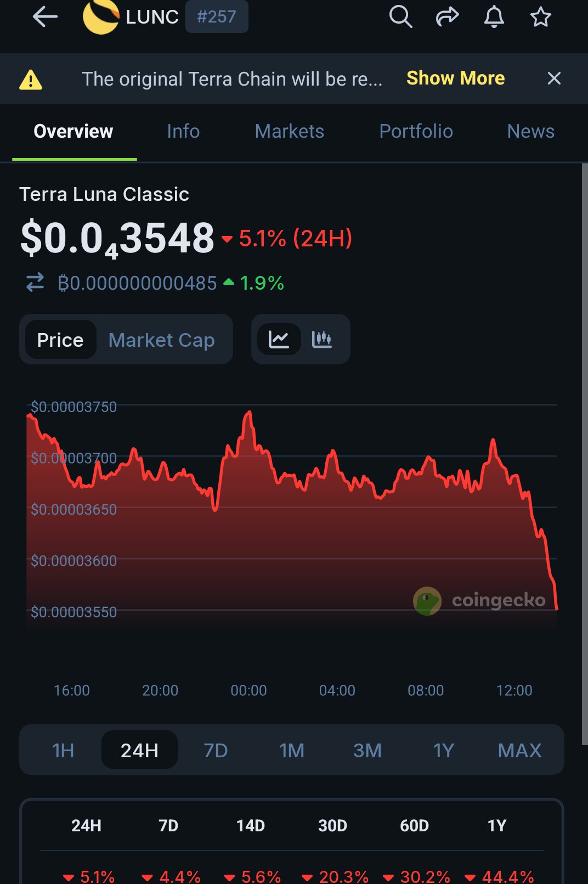Choose the MAX chart range

(519, 750)
